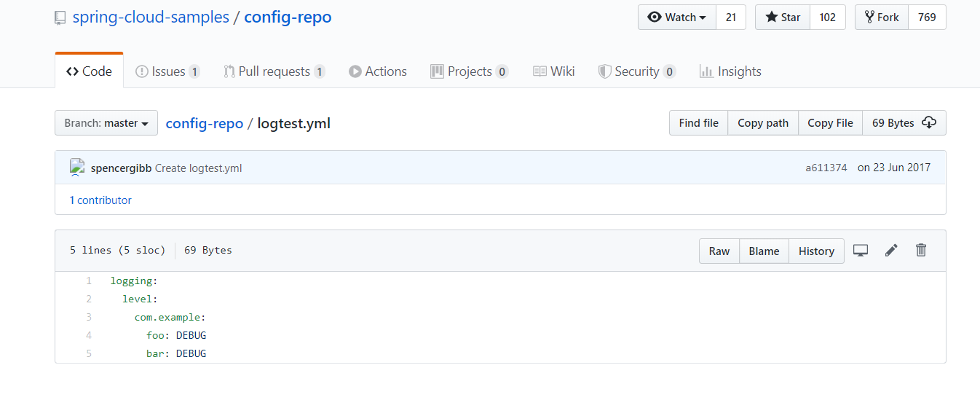The height and width of the screenshot is (400, 980).
Task: Click the 69 Bytes download button
Action: [x=904, y=123]
